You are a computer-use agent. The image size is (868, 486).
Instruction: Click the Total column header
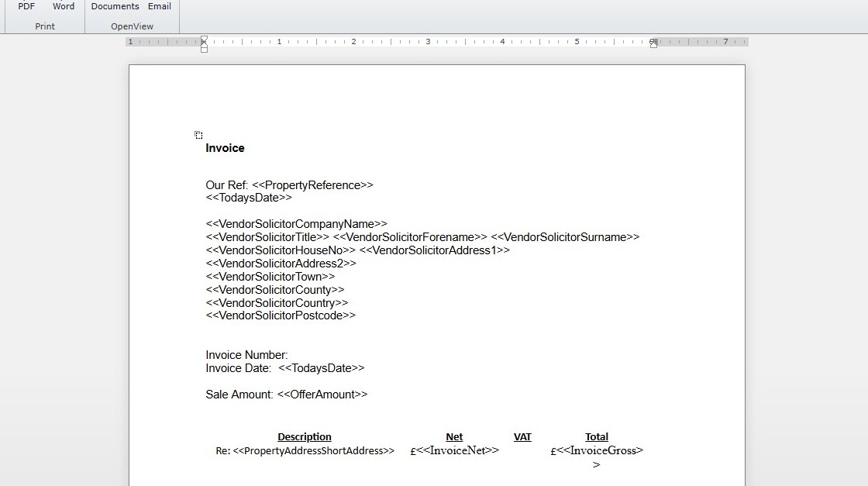[596, 436]
